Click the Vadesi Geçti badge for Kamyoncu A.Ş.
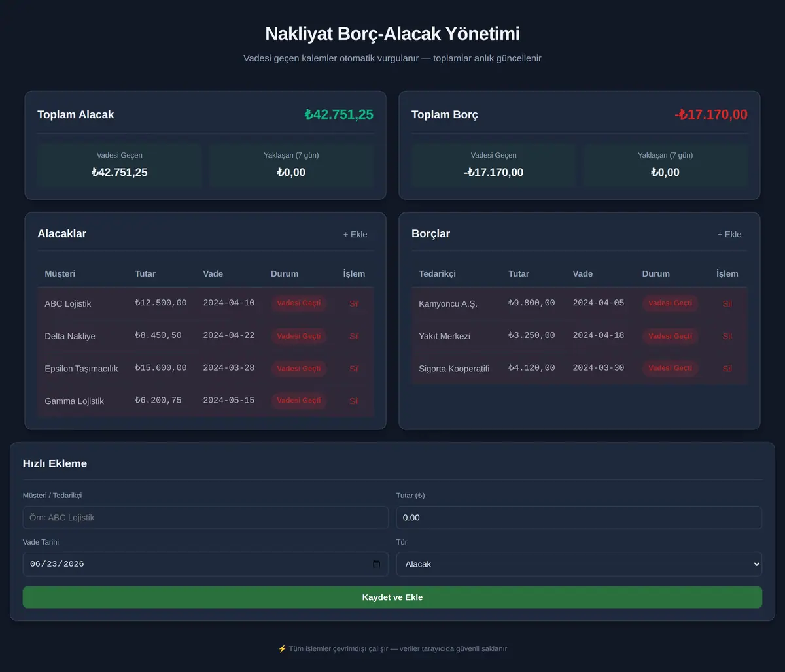Image resolution: width=785 pixels, height=672 pixels. pos(670,303)
